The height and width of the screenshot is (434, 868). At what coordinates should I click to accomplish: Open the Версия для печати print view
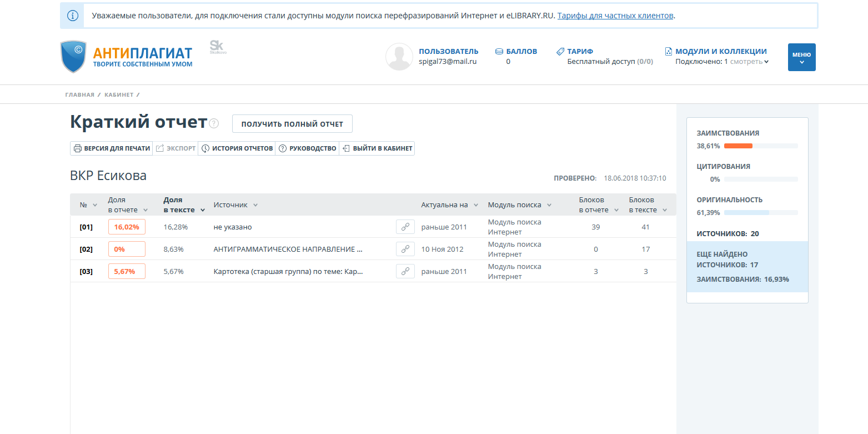pos(112,148)
